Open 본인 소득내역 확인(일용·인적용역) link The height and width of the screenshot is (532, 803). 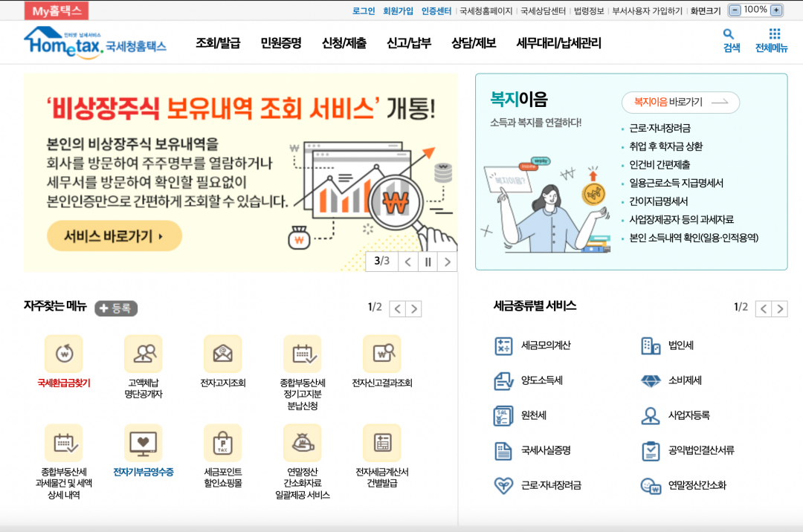click(x=694, y=238)
